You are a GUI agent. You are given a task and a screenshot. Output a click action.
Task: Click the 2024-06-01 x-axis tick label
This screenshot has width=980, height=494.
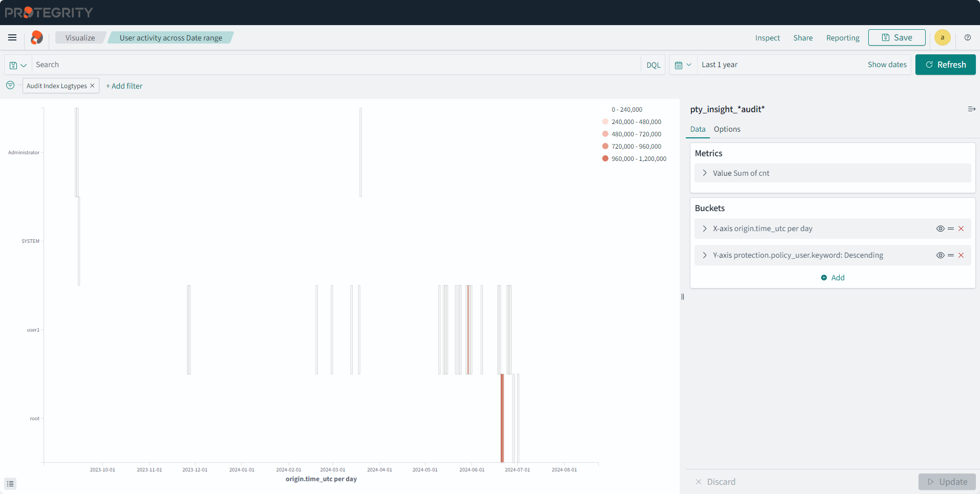pos(472,469)
